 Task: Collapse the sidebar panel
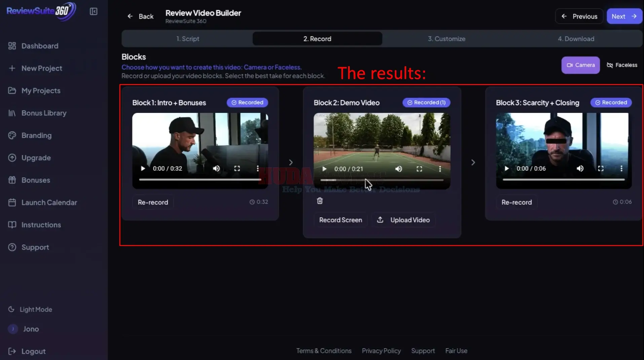(93, 11)
